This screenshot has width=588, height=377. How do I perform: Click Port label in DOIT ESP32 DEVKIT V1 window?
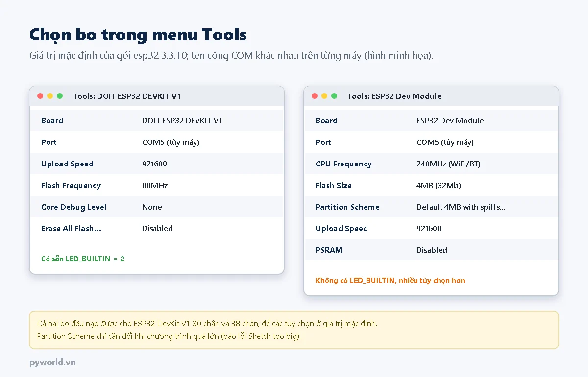pyautogui.click(x=49, y=142)
